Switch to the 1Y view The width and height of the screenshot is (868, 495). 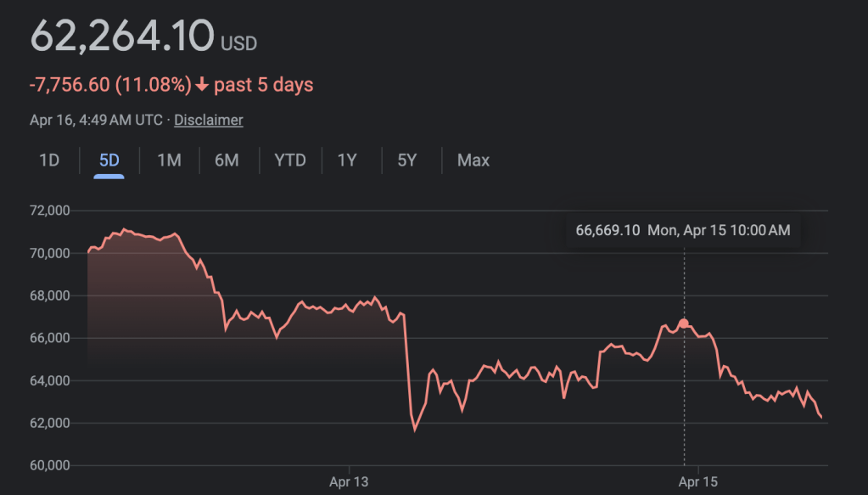(347, 160)
